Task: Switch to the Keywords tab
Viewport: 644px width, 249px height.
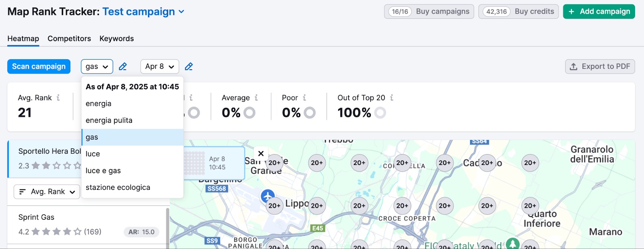Action: tap(116, 39)
